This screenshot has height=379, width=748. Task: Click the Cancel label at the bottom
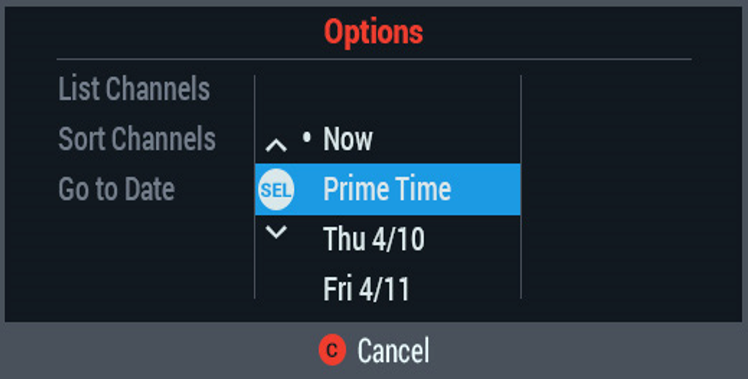pos(394,350)
